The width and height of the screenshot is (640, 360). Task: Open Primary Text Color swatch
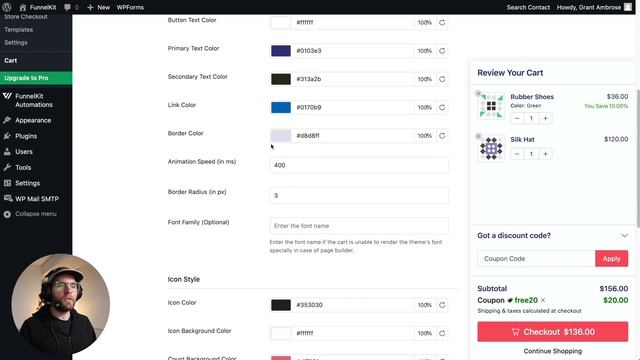coord(281,51)
